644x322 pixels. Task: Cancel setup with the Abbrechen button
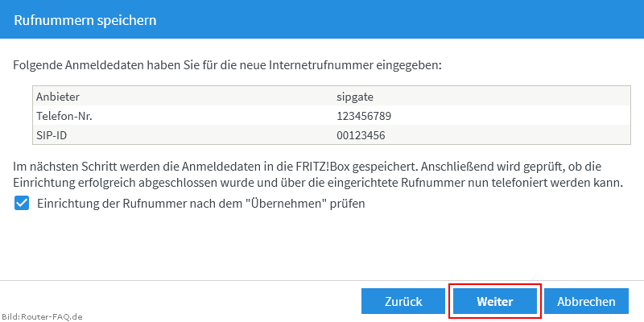[586, 301]
